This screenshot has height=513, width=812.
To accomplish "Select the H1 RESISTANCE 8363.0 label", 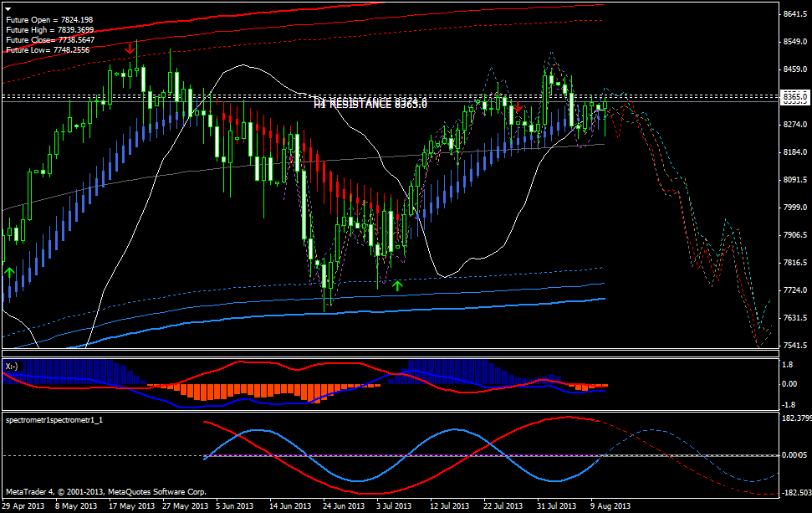I will click(370, 104).
